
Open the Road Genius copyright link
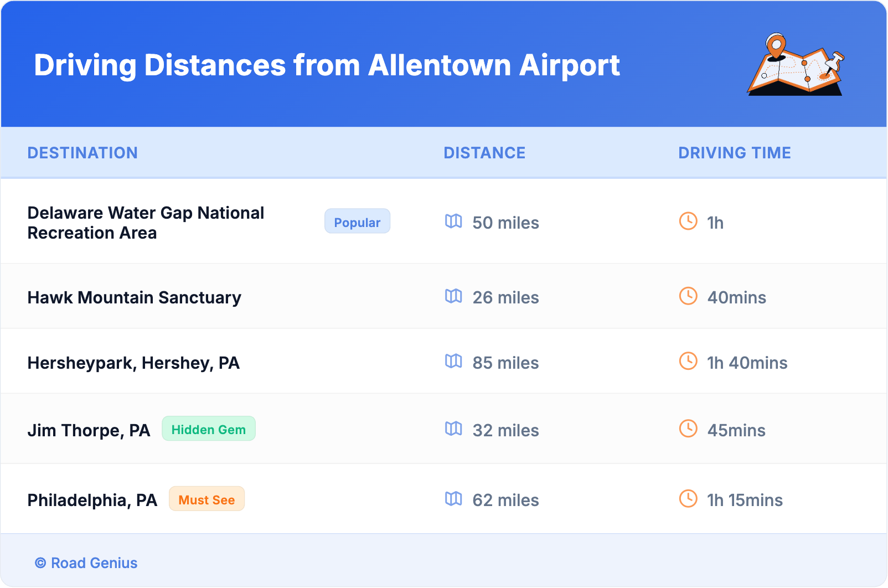86,563
